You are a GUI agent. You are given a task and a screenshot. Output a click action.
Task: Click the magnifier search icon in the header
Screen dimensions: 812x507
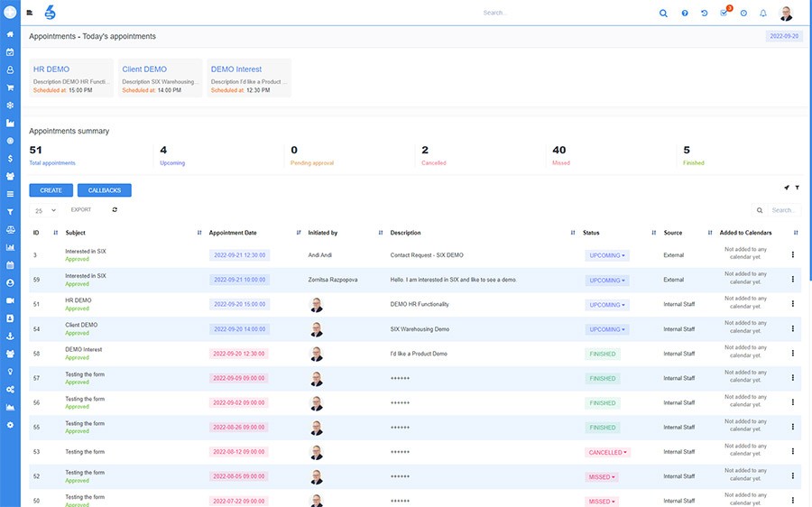pos(663,14)
